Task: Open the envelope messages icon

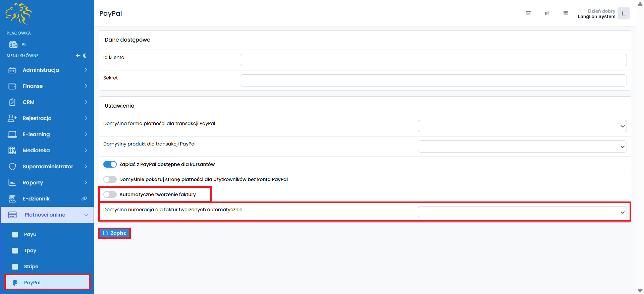Action: click(566, 13)
